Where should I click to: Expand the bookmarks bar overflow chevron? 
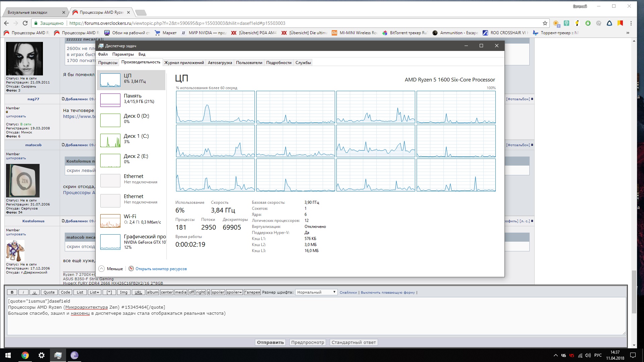(x=628, y=33)
